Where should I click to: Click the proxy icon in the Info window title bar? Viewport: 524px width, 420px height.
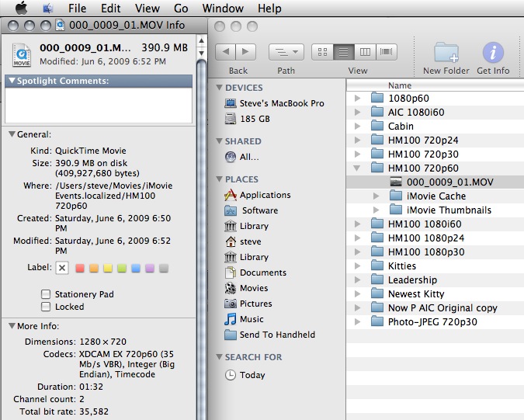pos(60,25)
